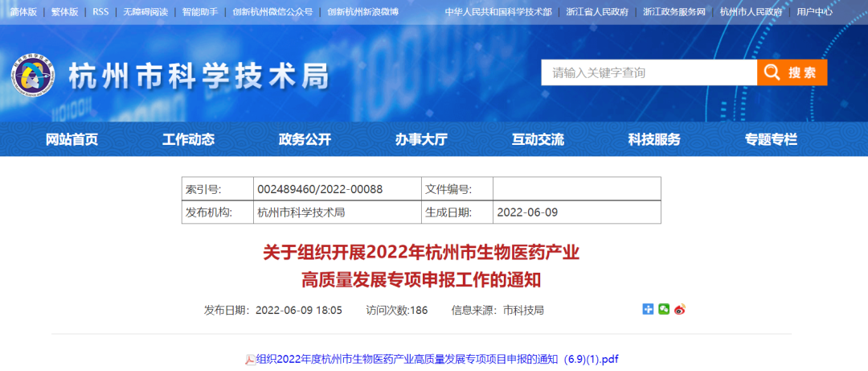Click the 文件编号 label cell

(x=457, y=189)
